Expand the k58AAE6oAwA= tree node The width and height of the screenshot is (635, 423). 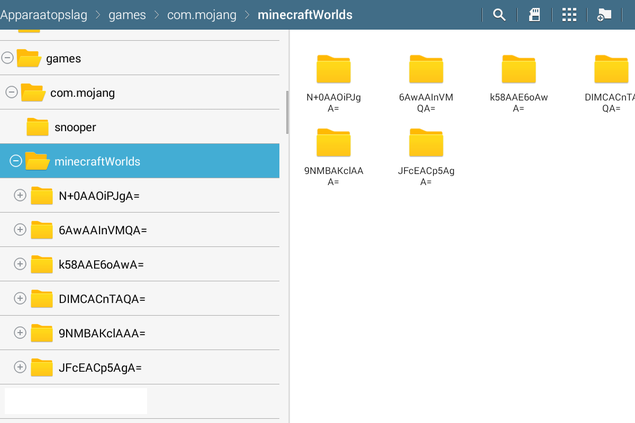point(20,264)
